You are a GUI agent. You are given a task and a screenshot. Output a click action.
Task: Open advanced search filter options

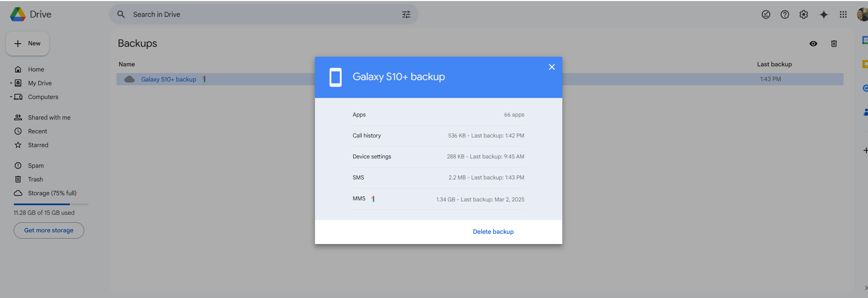[x=406, y=14]
